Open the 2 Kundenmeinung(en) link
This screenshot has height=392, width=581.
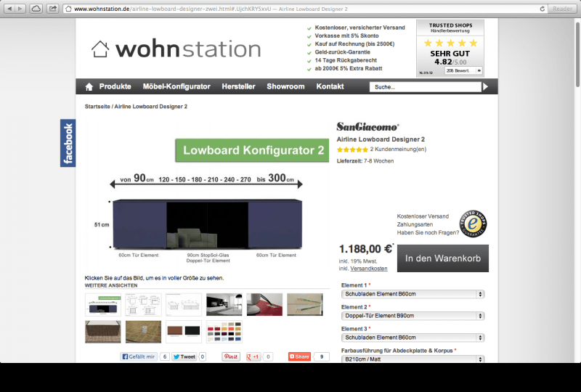(398, 150)
